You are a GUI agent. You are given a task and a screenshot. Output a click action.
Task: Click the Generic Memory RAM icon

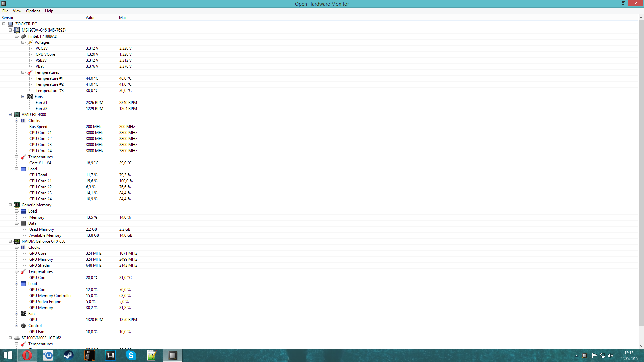[x=17, y=205]
